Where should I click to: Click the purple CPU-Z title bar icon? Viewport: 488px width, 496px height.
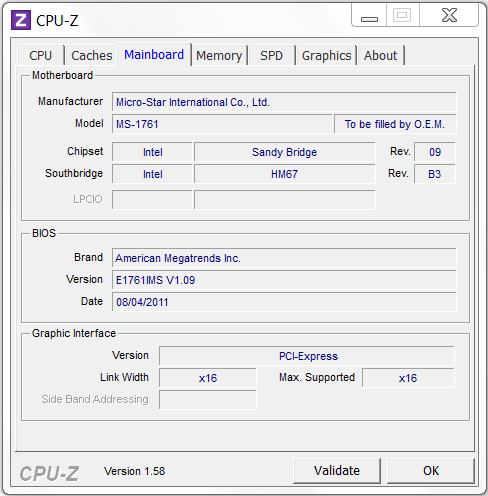coord(21,20)
